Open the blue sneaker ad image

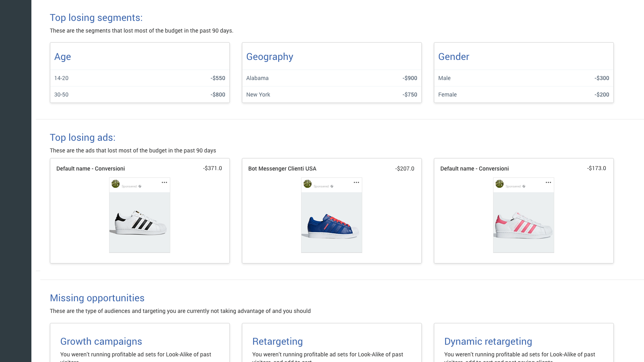(x=332, y=222)
